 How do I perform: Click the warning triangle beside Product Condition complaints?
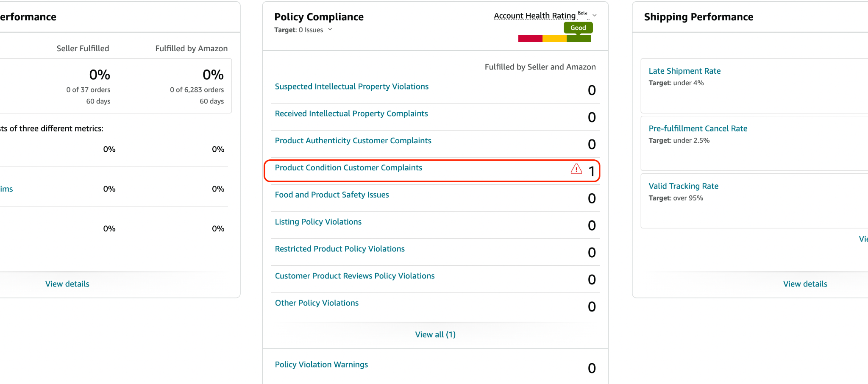(x=576, y=169)
